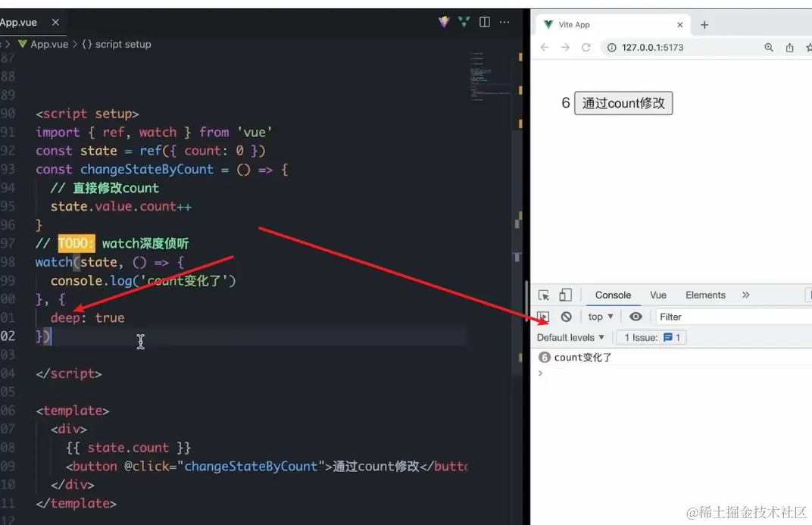
Task: Focus the address bar showing 127.0.0.1:5173
Action: click(x=652, y=47)
